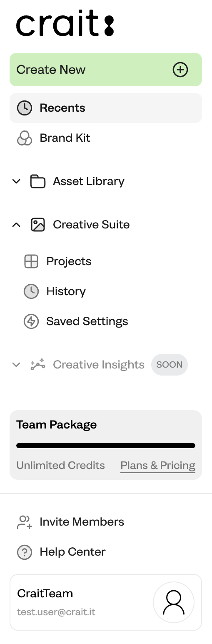Click the Create New button label

(51, 70)
